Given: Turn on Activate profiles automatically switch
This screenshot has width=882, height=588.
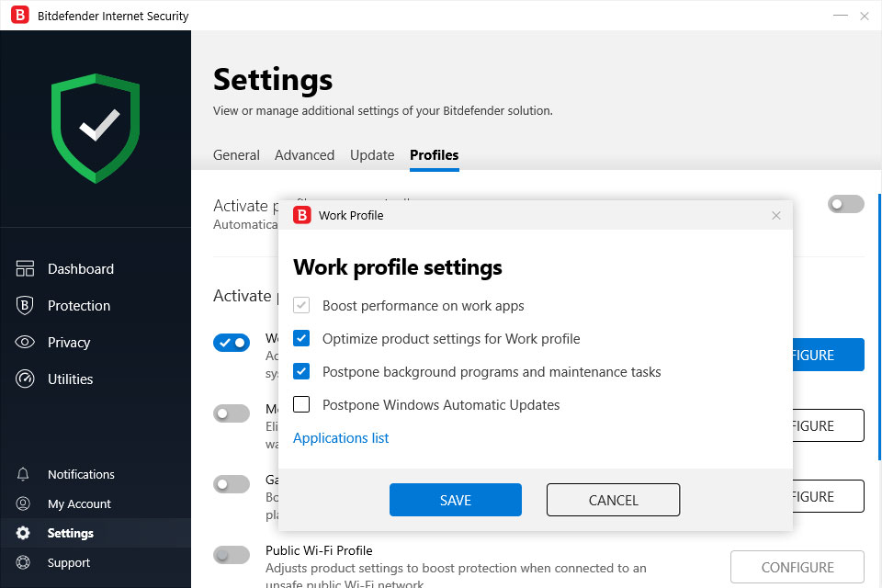Looking at the screenshot, I should click(x=845, y=204).
